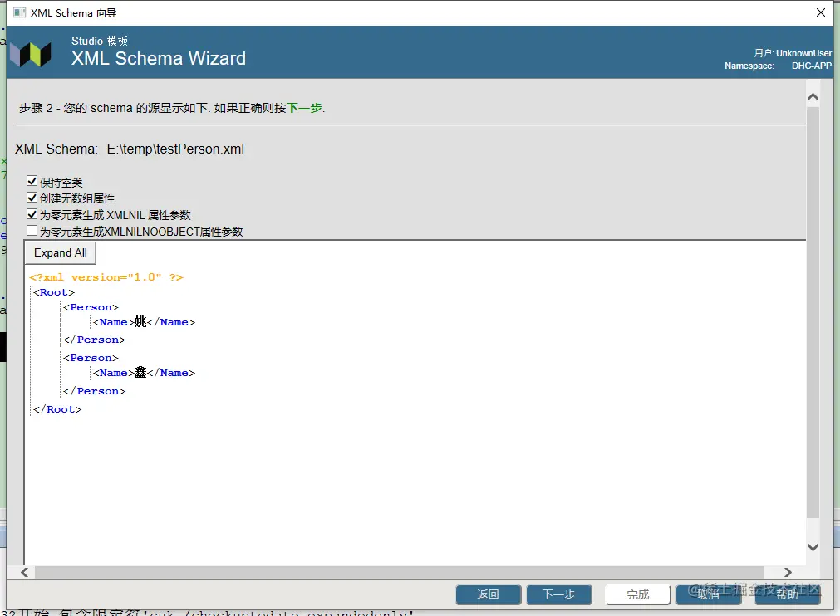Click the 返回 button
This screenshot has height=616, width=840.
(x=488, y=594)
